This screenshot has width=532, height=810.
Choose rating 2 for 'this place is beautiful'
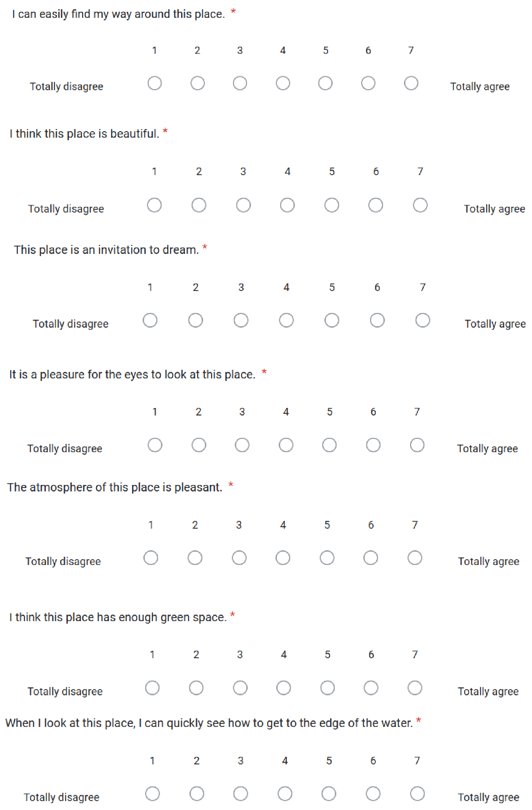tap(199, 205)
